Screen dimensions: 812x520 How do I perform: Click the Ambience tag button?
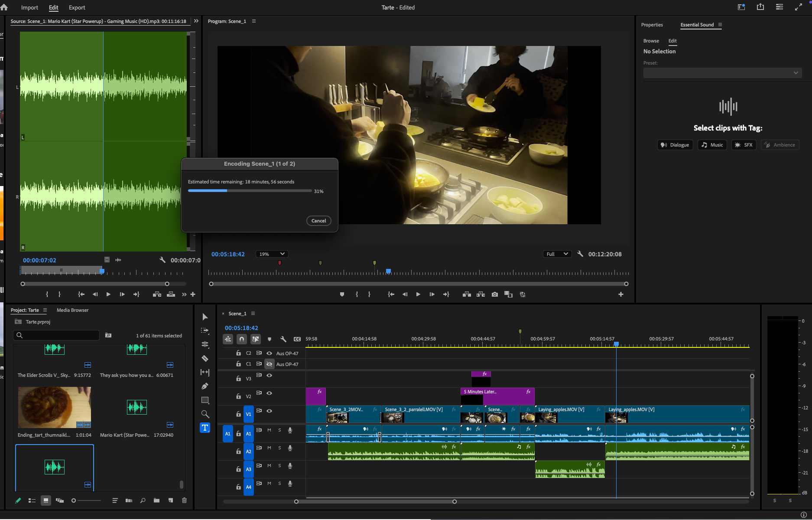780,145
